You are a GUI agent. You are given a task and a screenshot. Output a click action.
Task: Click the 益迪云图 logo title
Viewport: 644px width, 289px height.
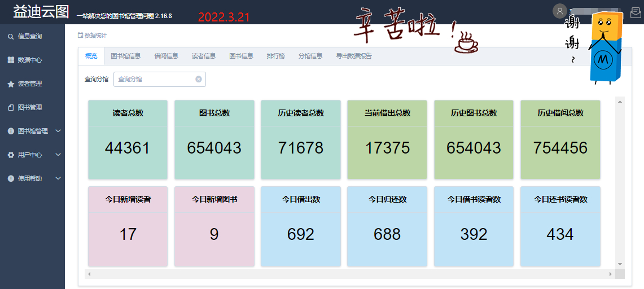click(41, 12)
